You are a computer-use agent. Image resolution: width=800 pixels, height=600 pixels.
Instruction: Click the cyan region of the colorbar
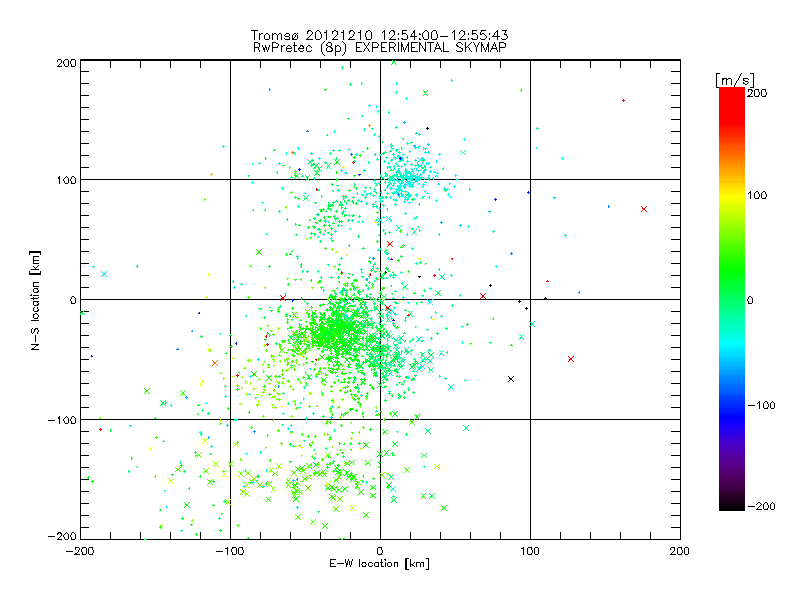click(732, 344)
